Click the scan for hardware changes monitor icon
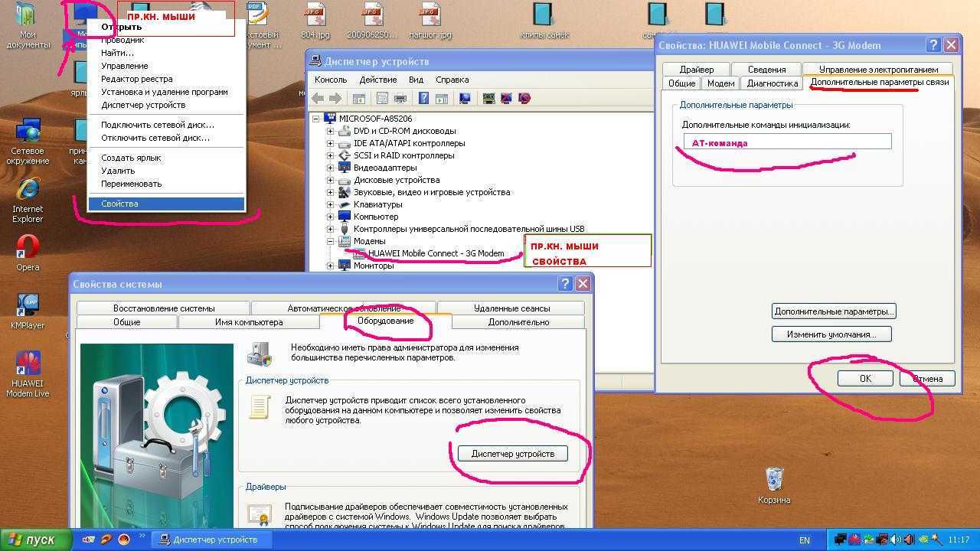 [464, 98]
